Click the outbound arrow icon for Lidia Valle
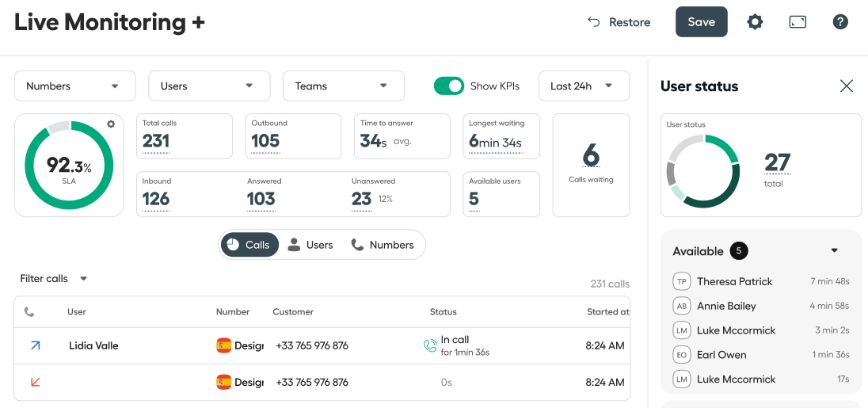This screenshot has height=408, width=868. [36, 345]
